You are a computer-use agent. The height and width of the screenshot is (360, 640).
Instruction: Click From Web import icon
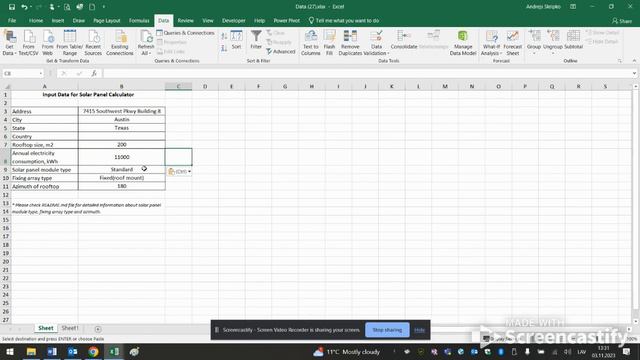tap(47, 42)
